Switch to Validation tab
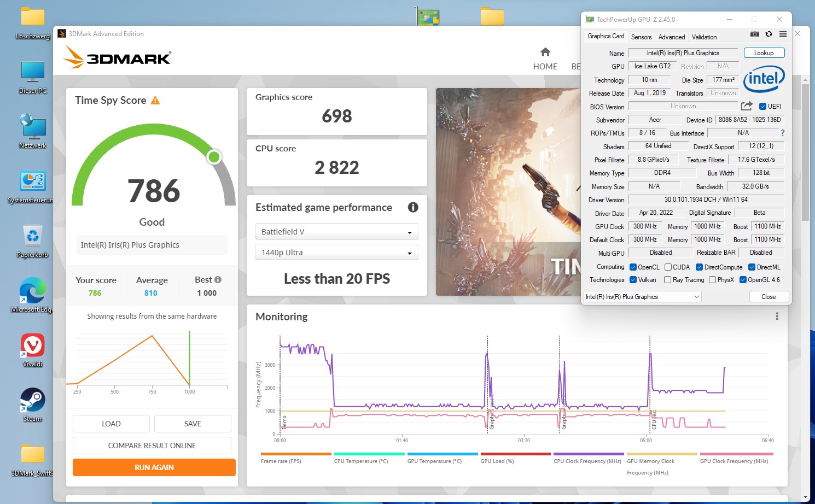815x504 pixels. click(704, 37)
